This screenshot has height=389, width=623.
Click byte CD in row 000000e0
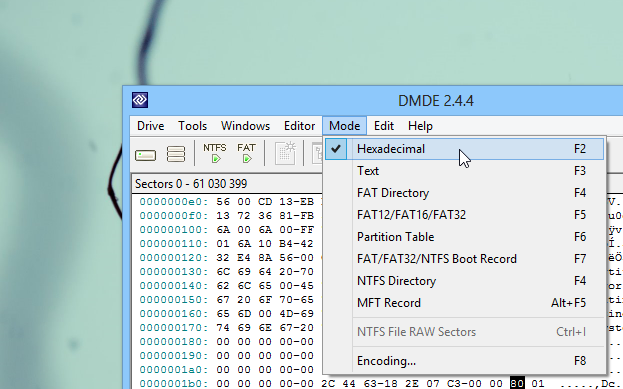coord(265,202)
